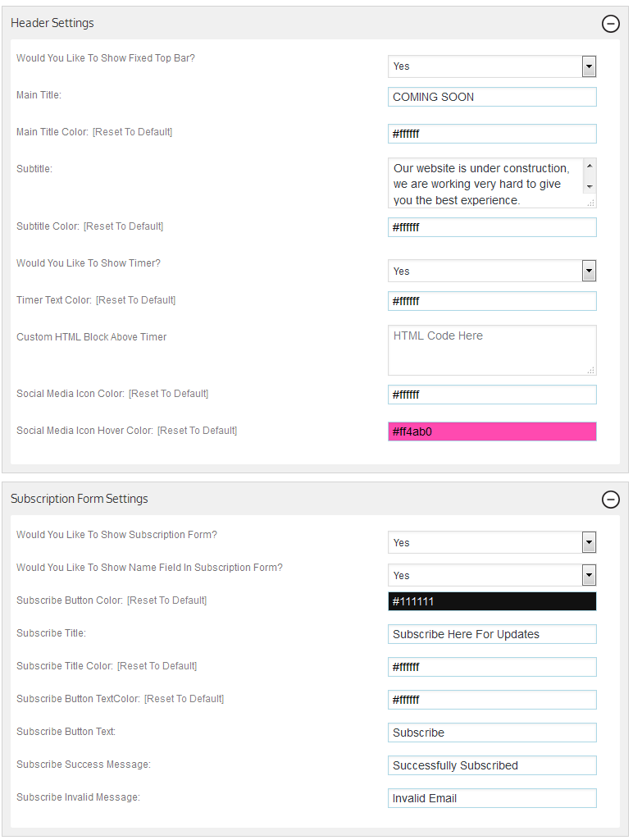
Task: Collapse the Header Settings panel
Action: [611, 24]
